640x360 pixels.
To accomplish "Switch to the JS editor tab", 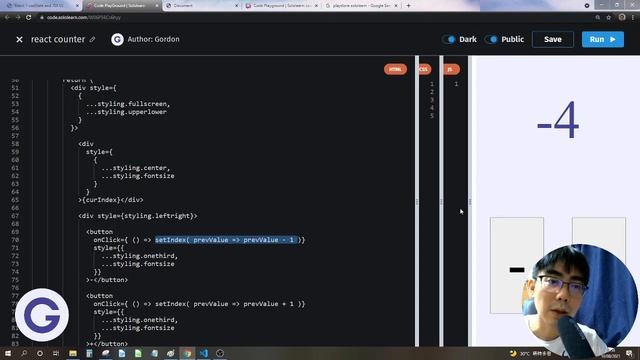I will tap(451, 69).
